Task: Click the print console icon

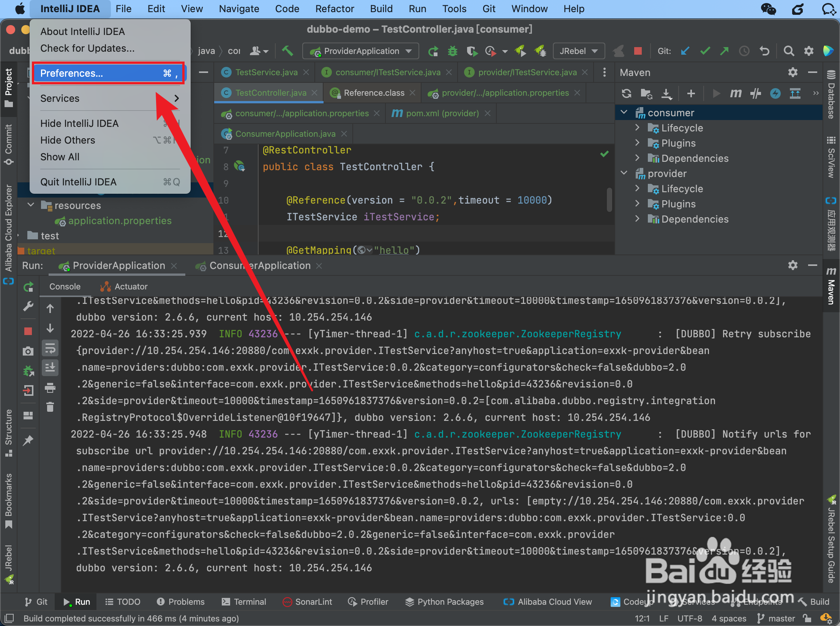Action: pos(50,388)
